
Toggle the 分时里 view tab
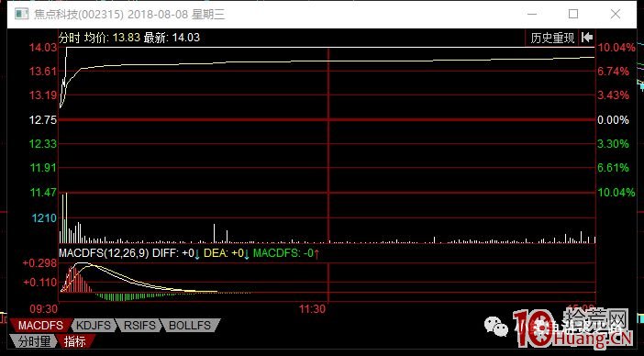[x=34, y=341]
